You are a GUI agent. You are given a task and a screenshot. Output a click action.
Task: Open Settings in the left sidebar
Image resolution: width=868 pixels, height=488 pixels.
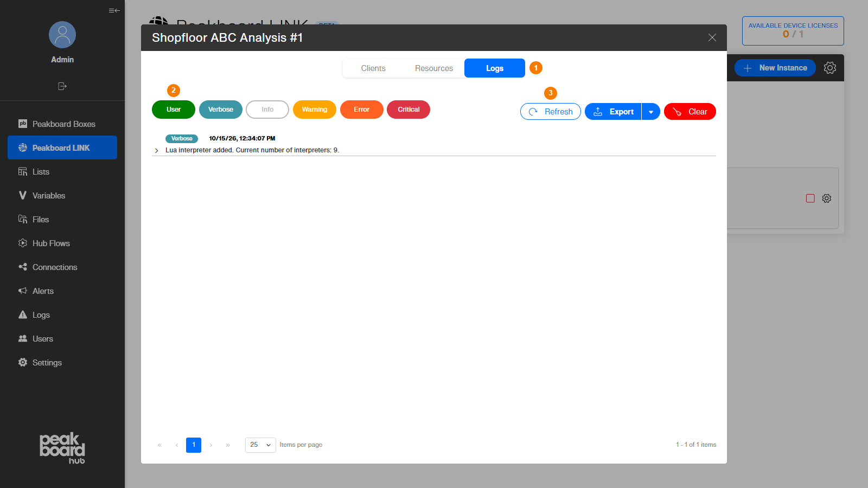(62, 362)
